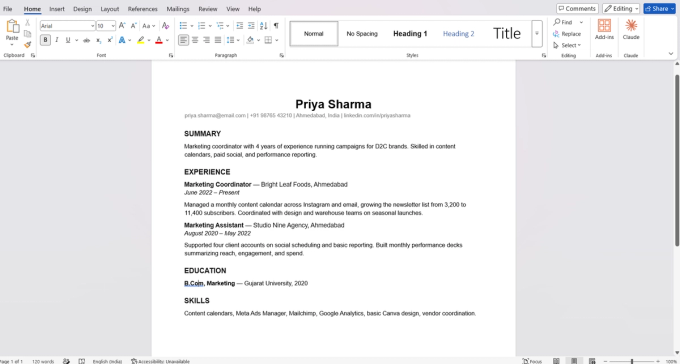Toggle Show/Hide paragraph marks
The image size is (680, 364).
276,26
